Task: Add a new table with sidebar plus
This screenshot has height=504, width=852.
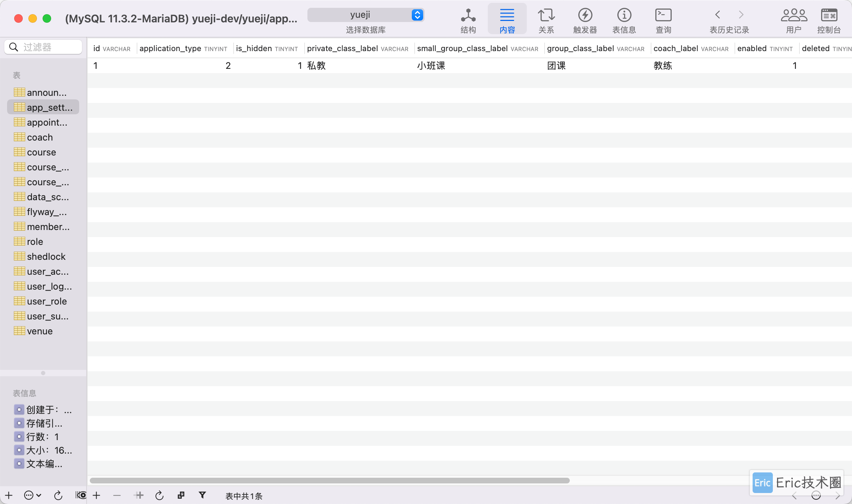Action: pyautogui.click(x=9, y=495)
